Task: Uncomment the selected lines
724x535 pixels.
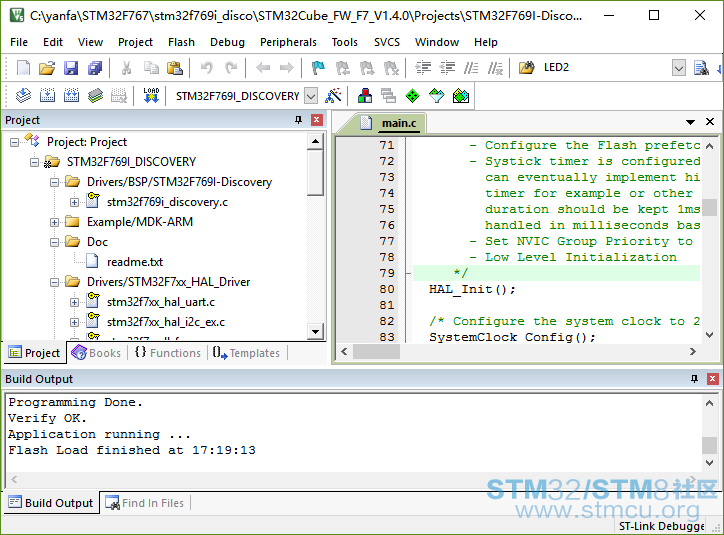Action: (495, 68)
